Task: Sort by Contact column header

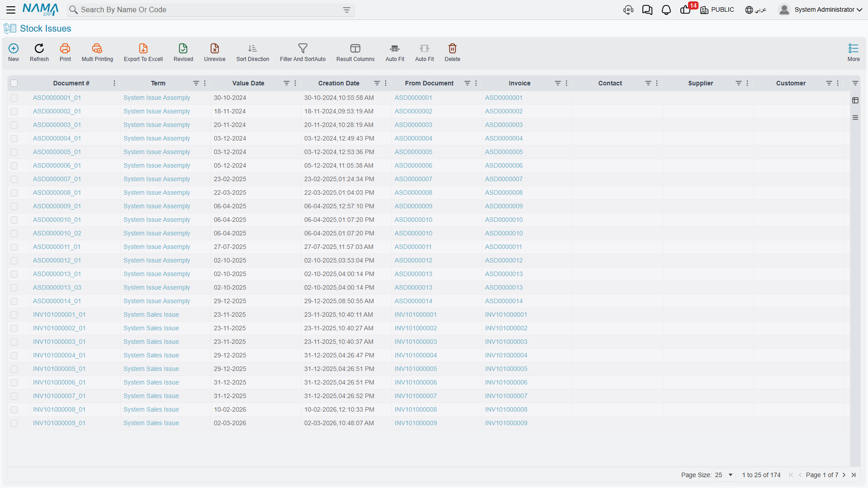Action: coord(610,83)
